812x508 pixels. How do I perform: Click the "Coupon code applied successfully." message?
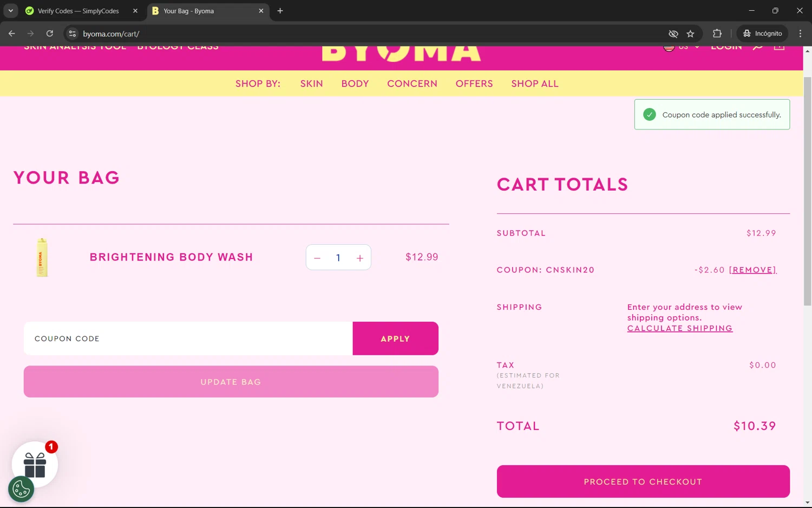click(x=722, y=115)
